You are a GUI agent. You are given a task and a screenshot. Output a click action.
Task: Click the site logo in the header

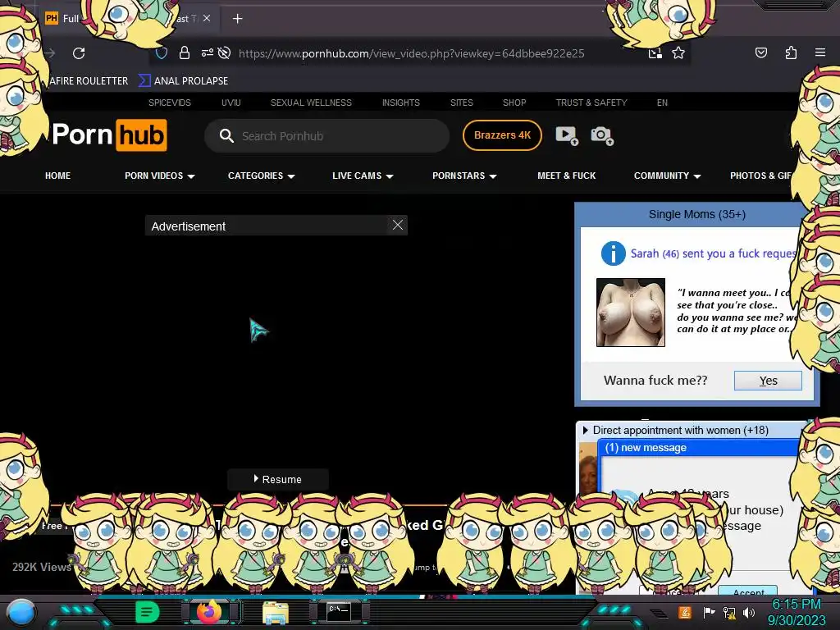click(109, 135)
